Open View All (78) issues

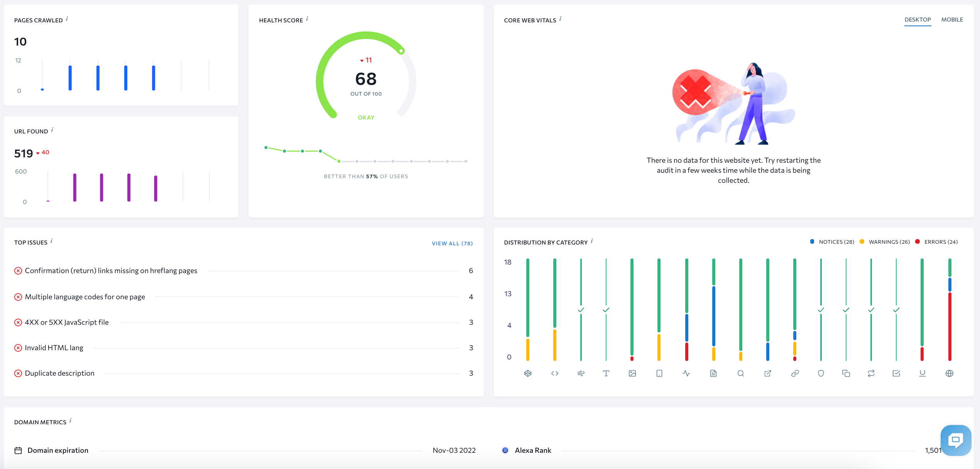tap(452, 243)
